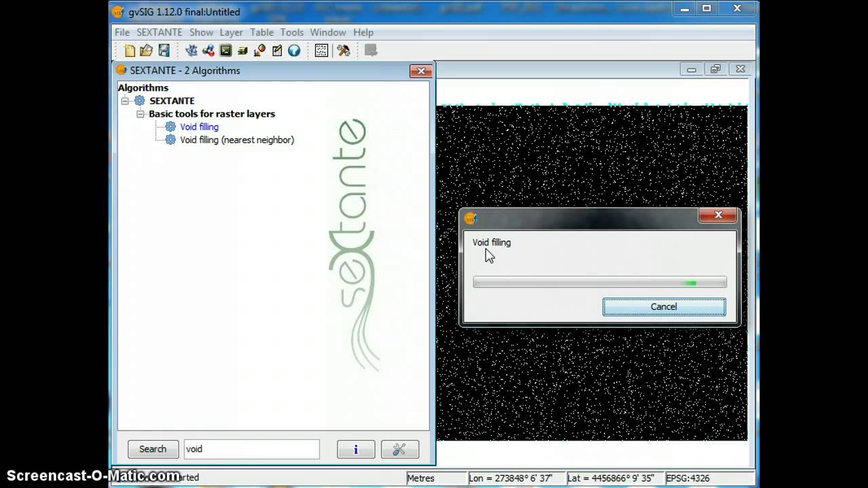The image size is (868, 488).
Task: Open the Tools menu
Action: click(x=292, y=32)
